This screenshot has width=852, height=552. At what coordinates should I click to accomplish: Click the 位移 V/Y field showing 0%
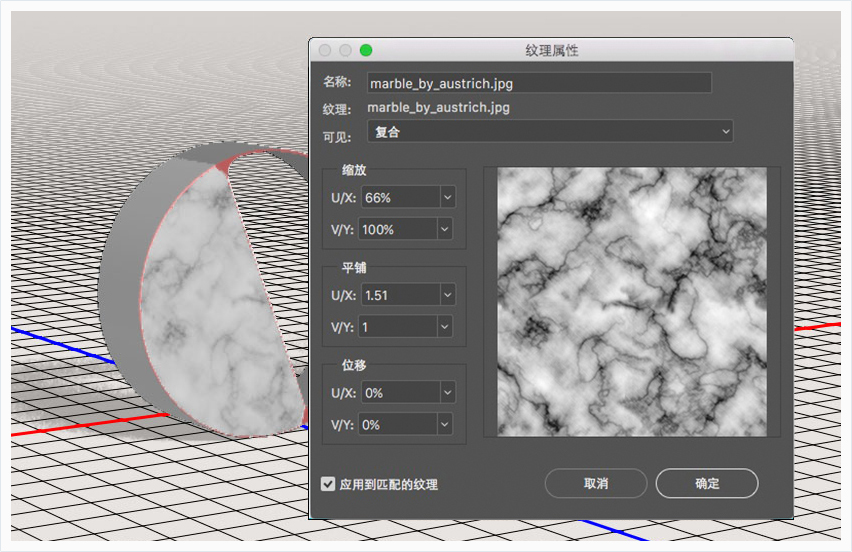pos(398,424)
